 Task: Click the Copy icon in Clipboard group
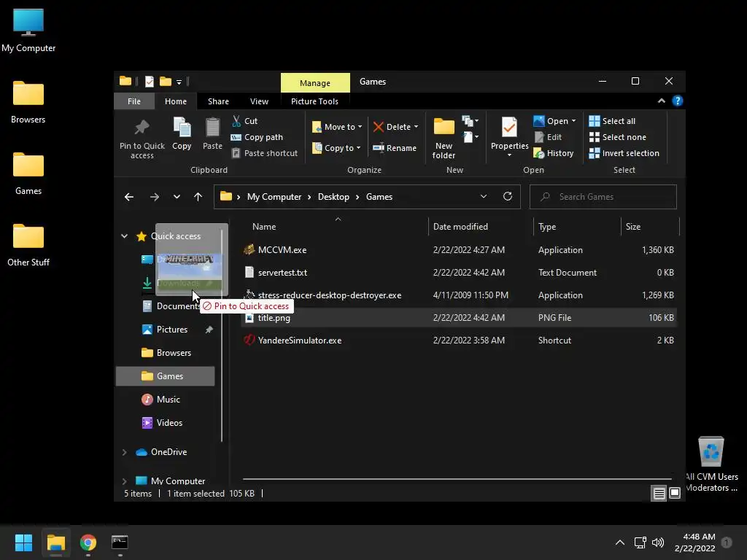pos(182,134)
